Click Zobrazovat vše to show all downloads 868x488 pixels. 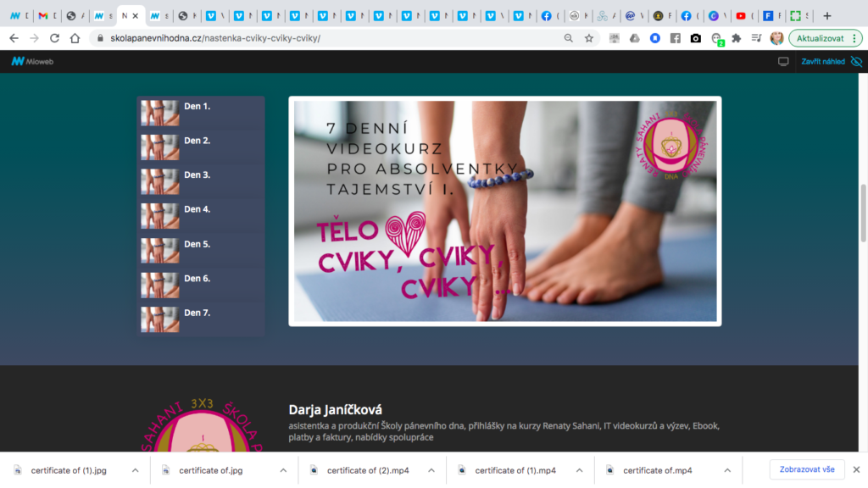click(807, 469)
